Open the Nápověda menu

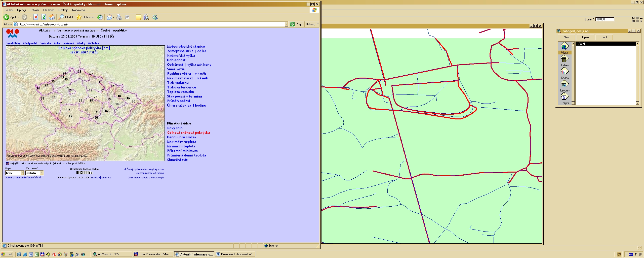coord(78,10)
